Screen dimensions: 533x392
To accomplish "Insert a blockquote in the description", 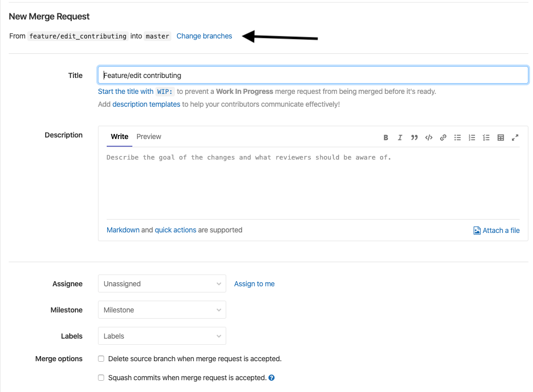I will (x=414, y=138).
